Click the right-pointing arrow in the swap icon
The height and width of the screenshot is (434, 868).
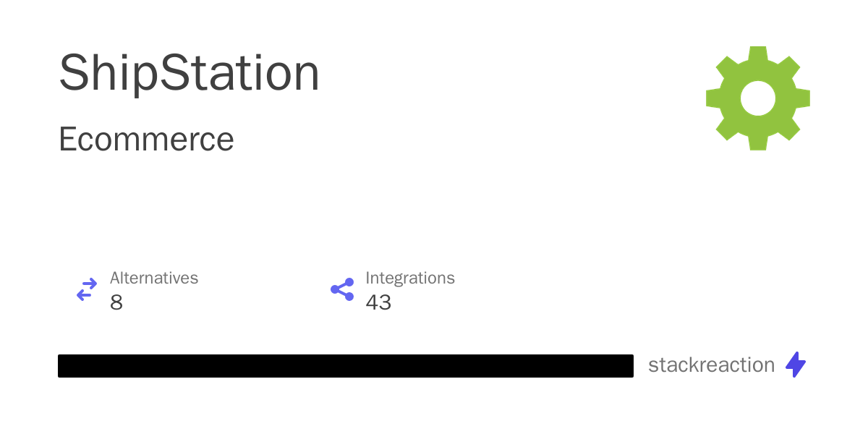coord(90,284)
